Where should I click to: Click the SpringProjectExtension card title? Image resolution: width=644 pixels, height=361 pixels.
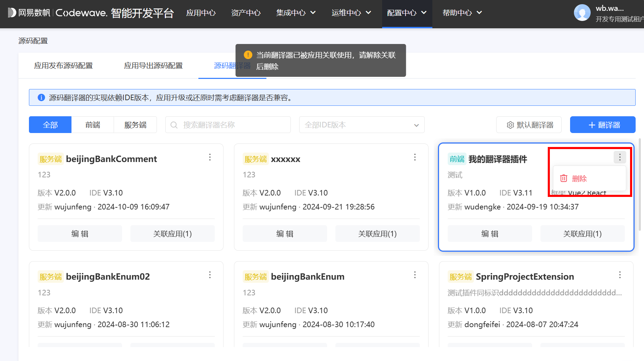525,277
